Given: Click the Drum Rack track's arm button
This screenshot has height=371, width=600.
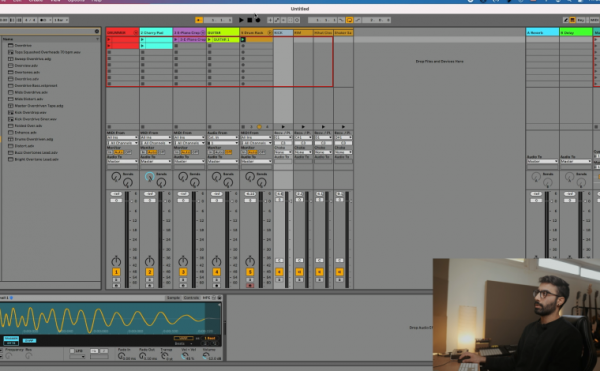Looking at the screenshot, I should [x=250, y=285].
